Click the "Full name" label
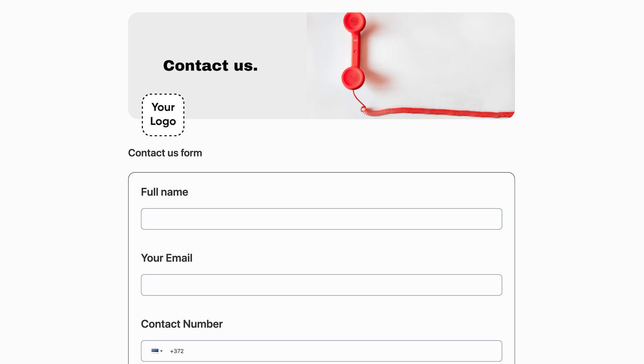 tap(164, 192)
